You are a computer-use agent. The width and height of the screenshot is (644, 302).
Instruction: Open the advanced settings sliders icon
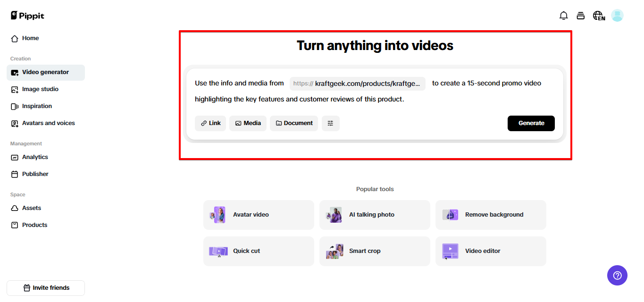pos(330,123)
